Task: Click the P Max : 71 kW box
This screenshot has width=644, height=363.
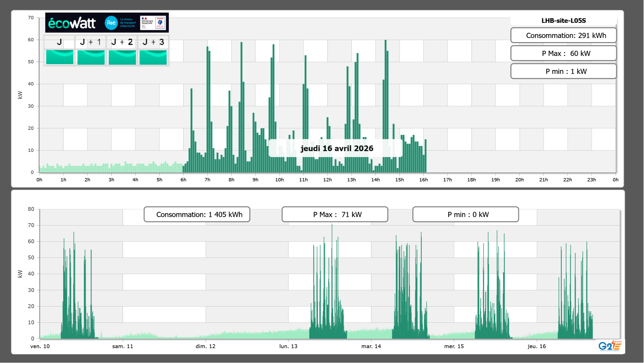Action: click(335, 214)
